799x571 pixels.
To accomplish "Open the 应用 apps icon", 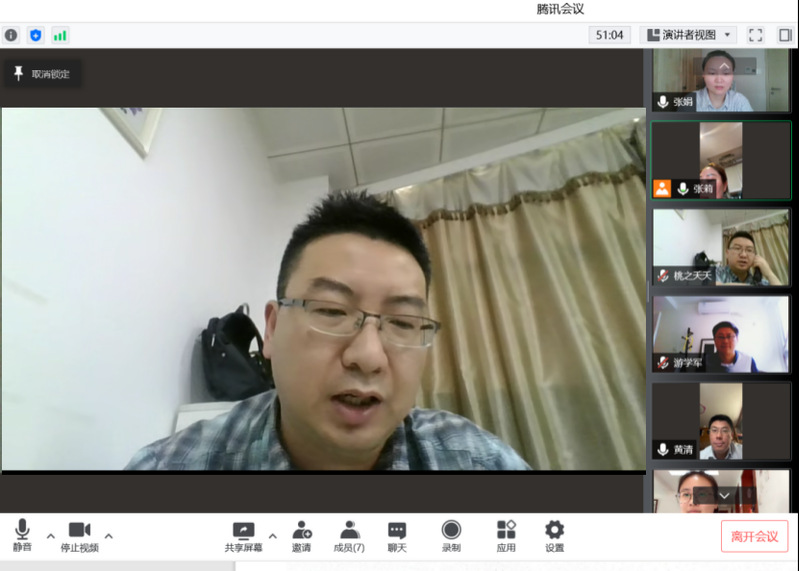I will (506, 536).
